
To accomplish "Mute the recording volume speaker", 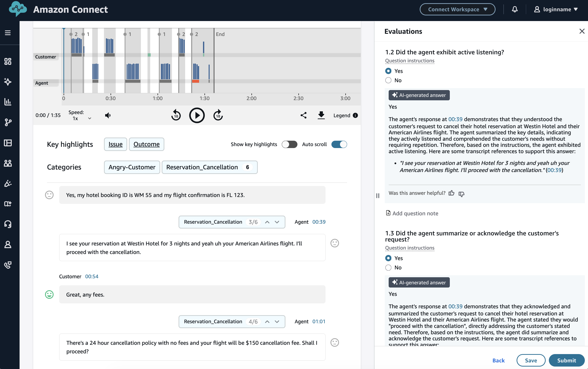I will click(108, 115).
